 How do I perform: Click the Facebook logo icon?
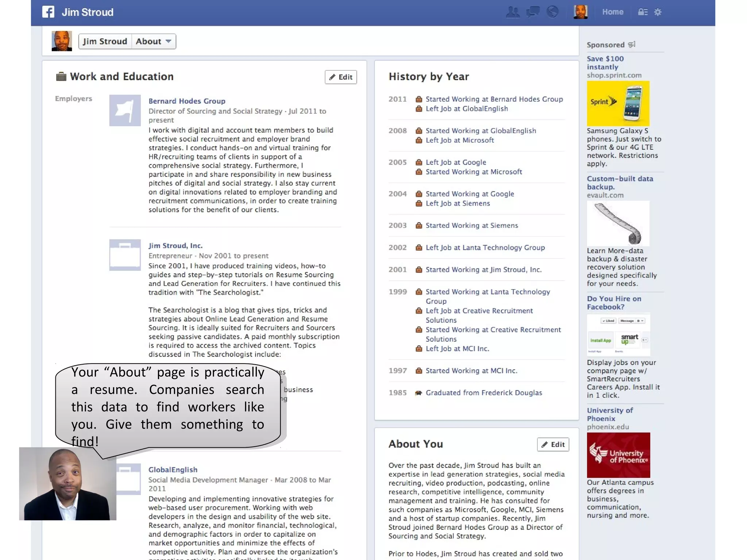(48, 12)
